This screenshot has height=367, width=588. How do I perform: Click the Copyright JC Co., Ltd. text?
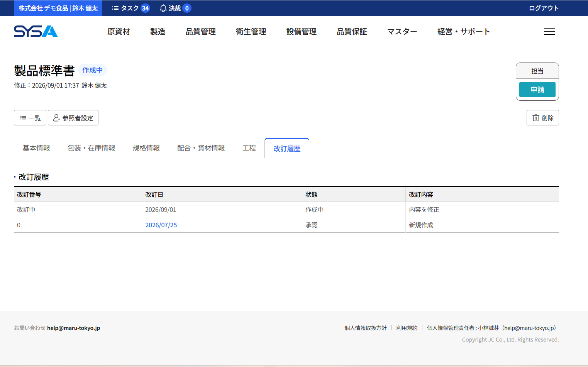tap(510, 340)
